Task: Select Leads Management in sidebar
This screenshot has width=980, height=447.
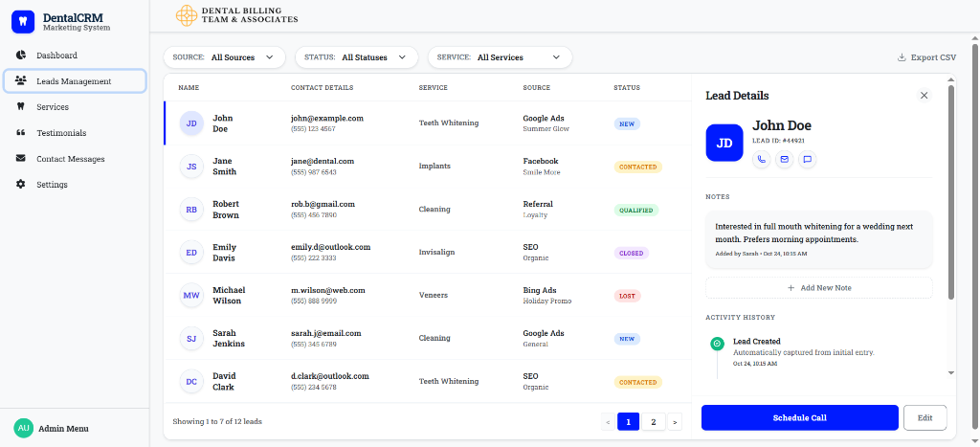Action: click(75, 80)
